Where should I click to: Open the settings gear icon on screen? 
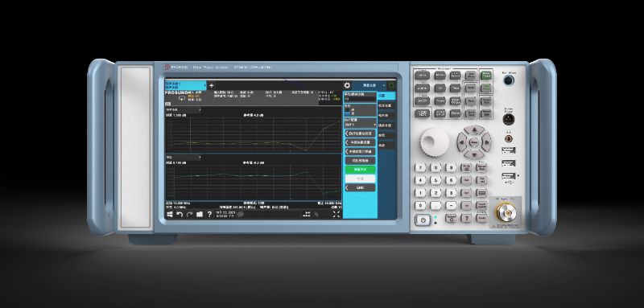coord(348,85)
